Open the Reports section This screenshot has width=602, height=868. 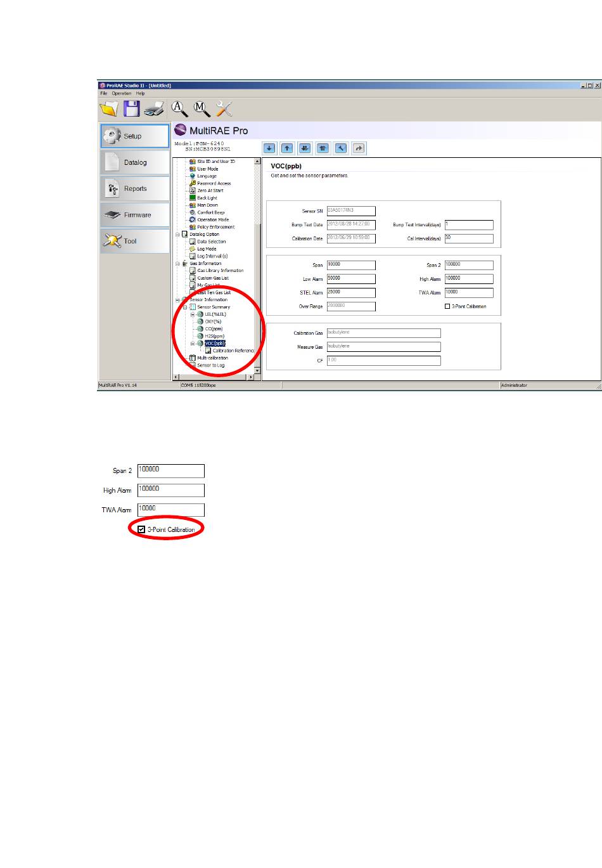coord(135,188)
